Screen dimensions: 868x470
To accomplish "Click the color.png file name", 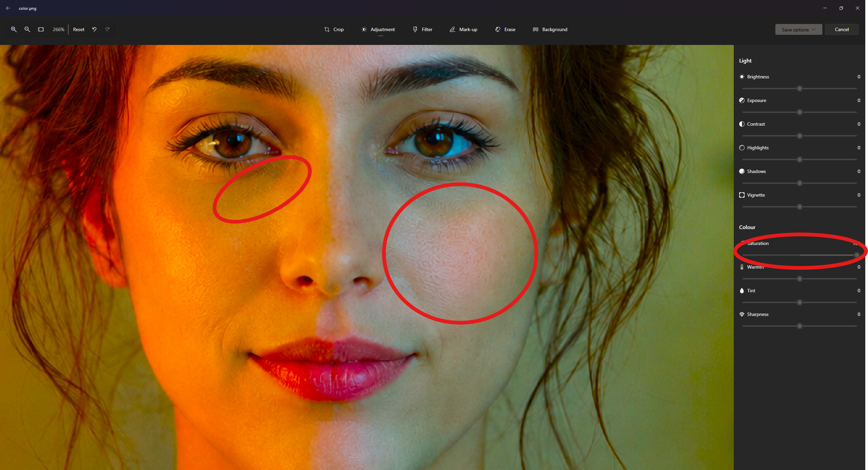I will pyautogui.click(x=27, y=8).
